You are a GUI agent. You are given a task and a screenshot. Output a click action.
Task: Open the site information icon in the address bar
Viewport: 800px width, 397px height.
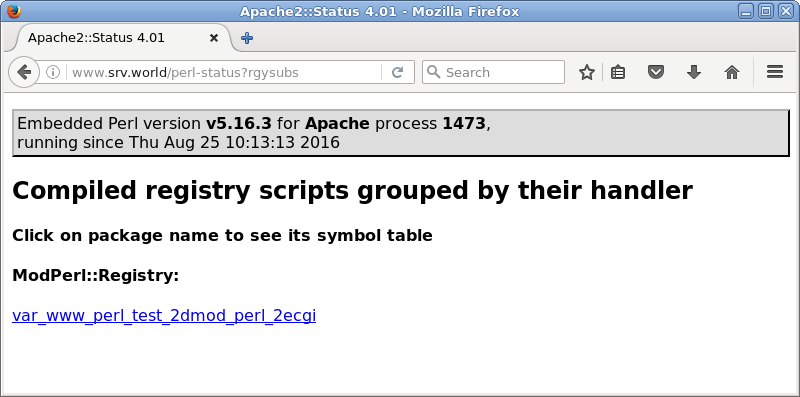53,72
